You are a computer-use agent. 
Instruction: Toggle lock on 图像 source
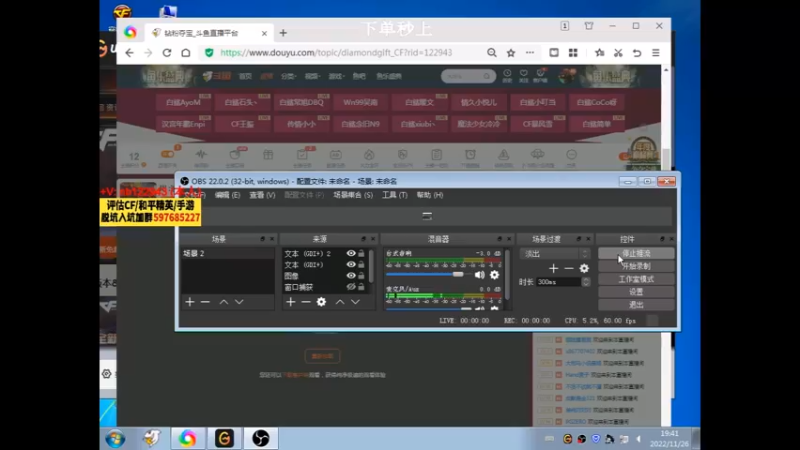(x=361, y=276)
